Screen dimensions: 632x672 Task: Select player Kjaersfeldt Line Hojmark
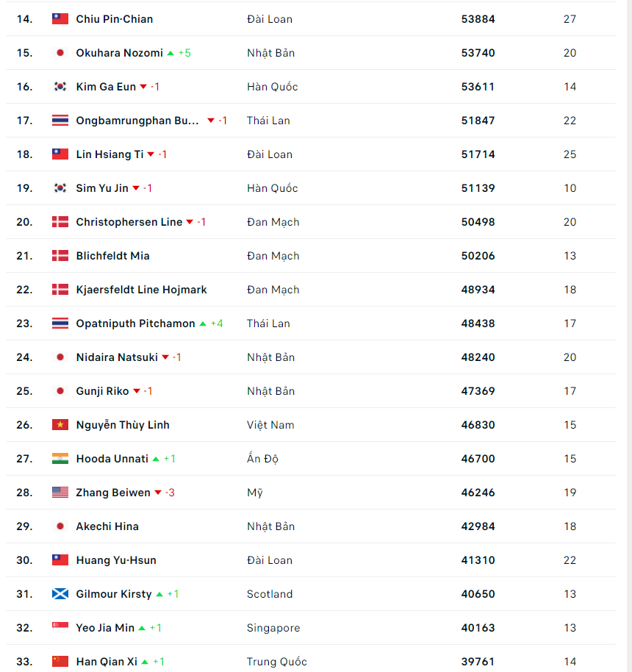tap(141, 290)
